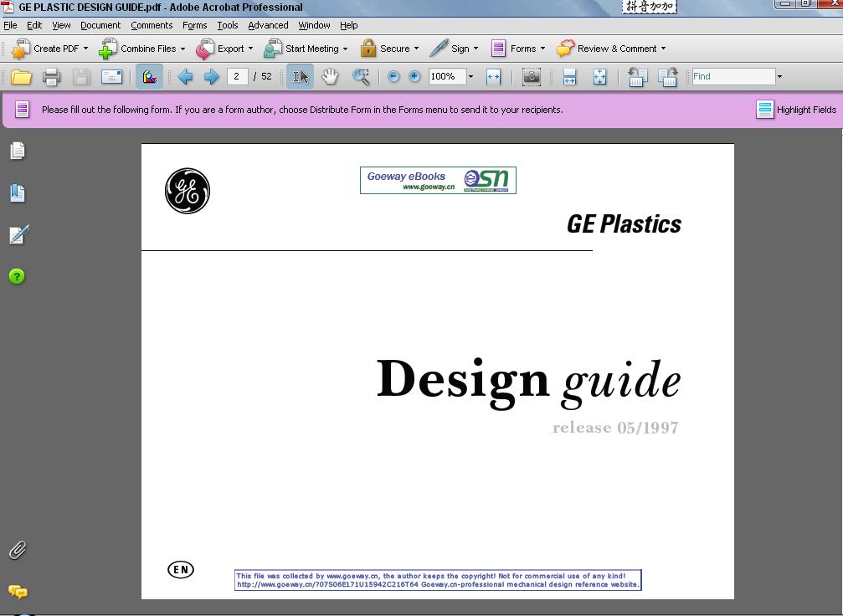The height and width of the screenshot is (616, 843).
Task: Click the colorful shapes icon beside email
Action: coord(150,77)
